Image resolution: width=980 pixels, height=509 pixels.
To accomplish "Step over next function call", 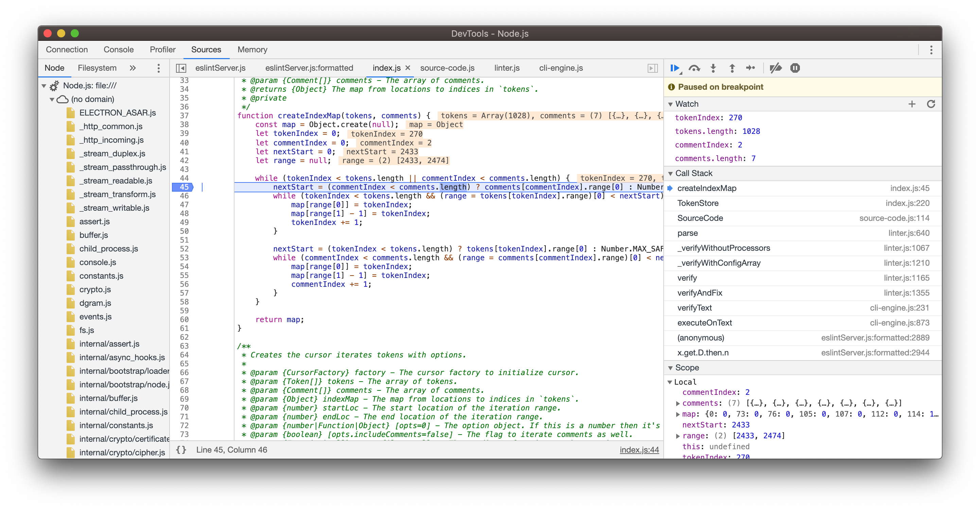I will (695, 68).
